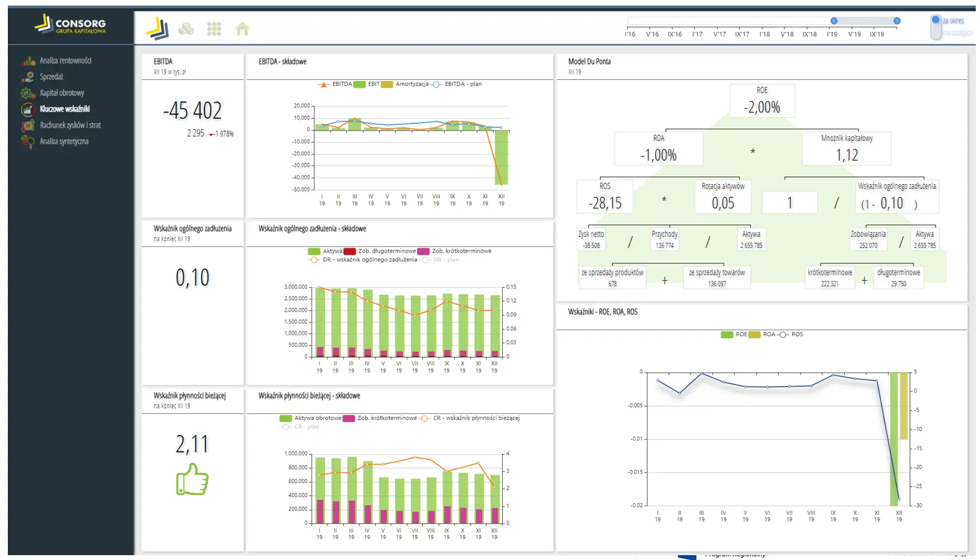The width and height of the screenshot is (980, 560).
Task: Toggle CR - wskaźnik płynności bieżącej legend
Action: point(470,418)
